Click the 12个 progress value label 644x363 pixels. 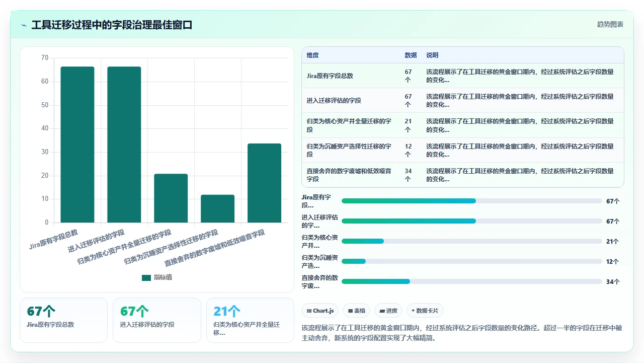pyautogui.click(x=612, y=262)
